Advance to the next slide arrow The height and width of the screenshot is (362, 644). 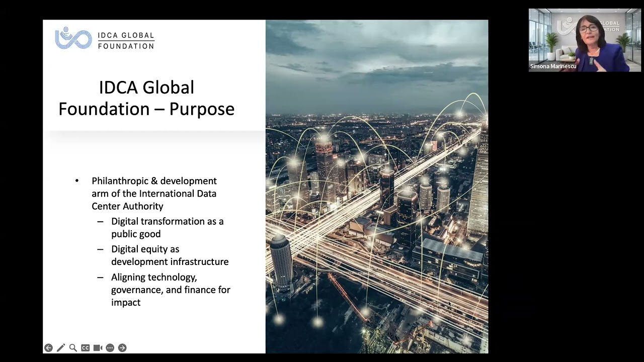(x=122, y=348)
